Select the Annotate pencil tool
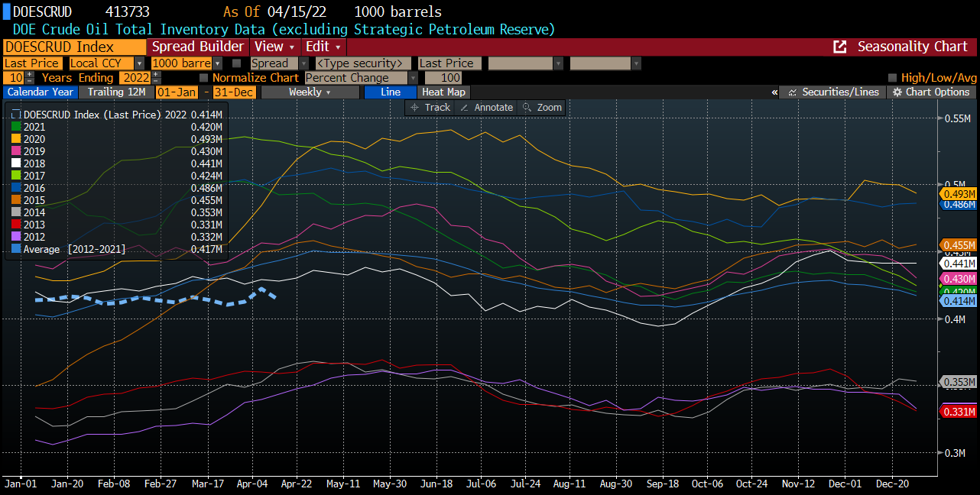 [486, 108]
